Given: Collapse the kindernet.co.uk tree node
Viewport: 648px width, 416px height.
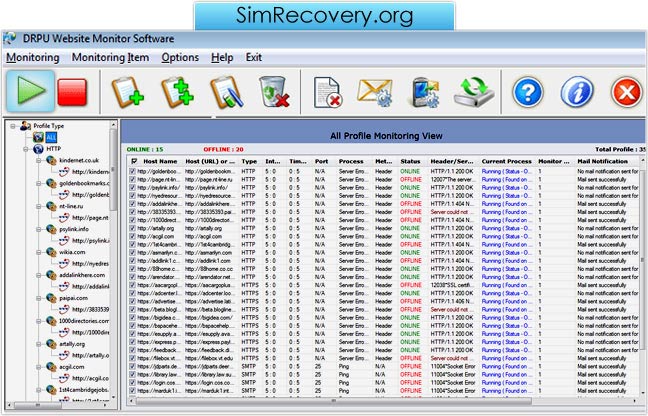Looking at the screenshot, I should pyautogui.click(x=39, y=161).
